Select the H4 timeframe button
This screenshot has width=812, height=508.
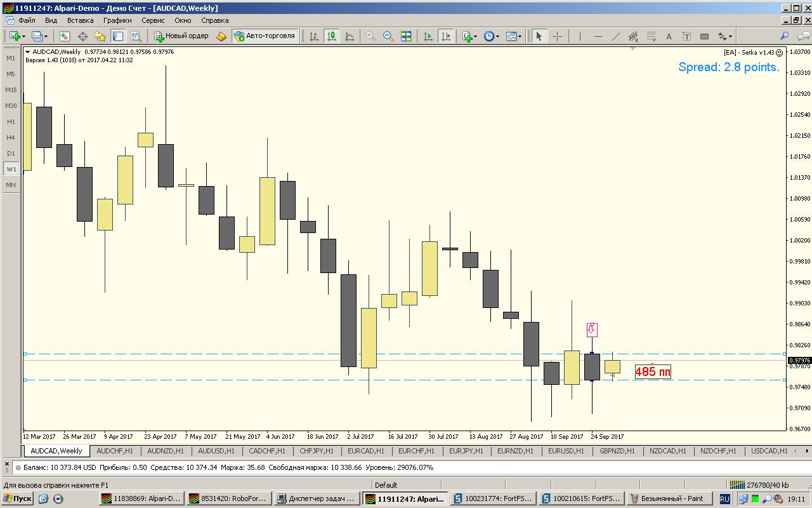(x=11, y=138)
